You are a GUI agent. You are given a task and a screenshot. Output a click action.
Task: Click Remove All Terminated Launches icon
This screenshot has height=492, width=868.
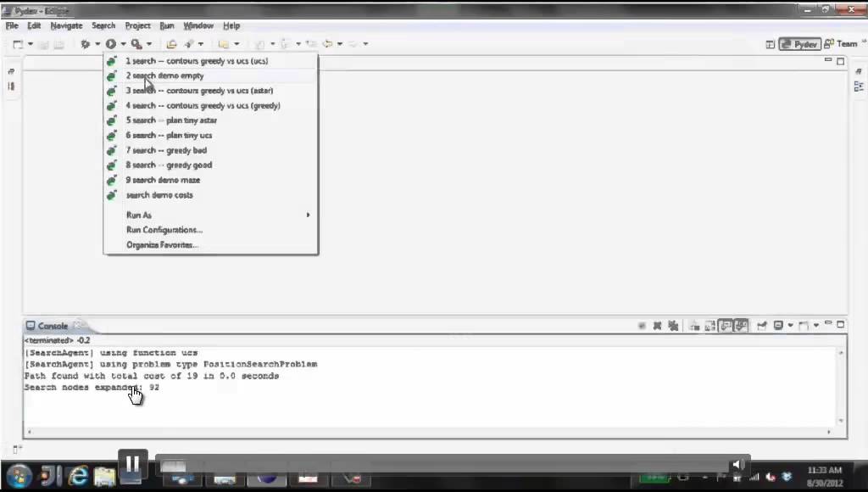pos(673,326)
